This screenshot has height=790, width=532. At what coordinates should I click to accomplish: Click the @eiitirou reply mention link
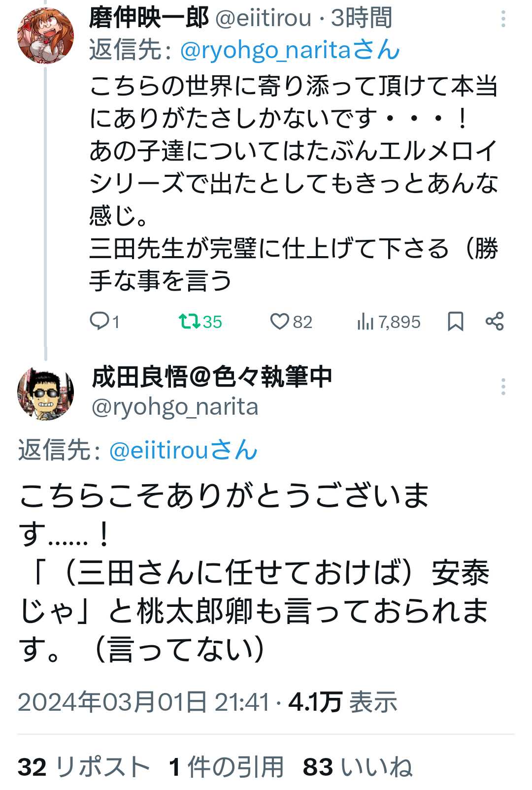[x=183, y=450]
